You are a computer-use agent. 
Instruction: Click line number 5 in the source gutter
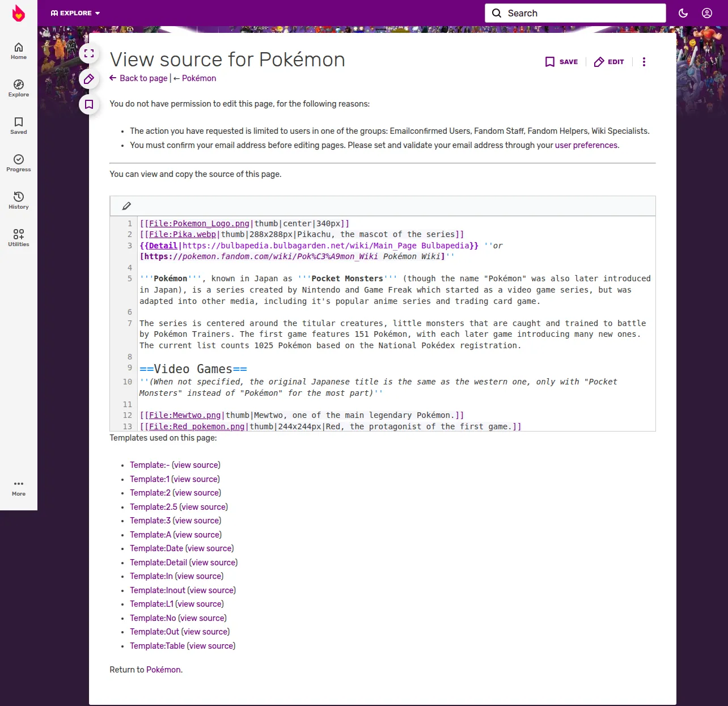pyautogui.click(x=130, y=278)
